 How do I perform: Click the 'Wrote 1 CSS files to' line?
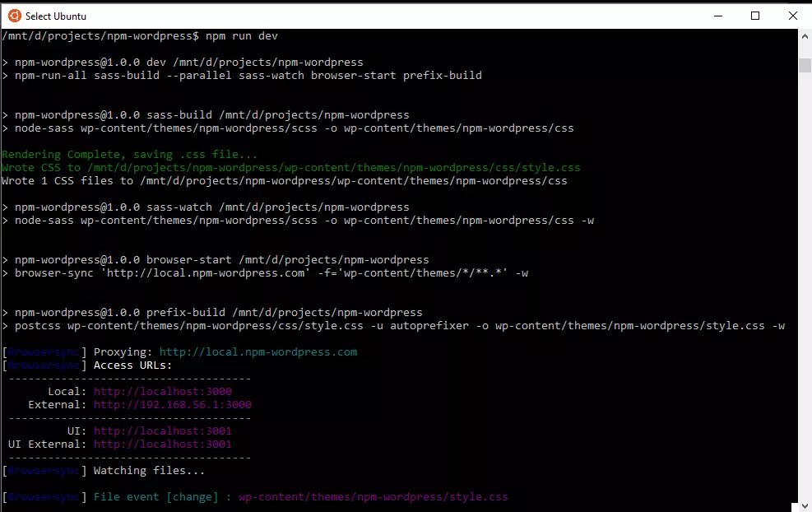(285, 181)
